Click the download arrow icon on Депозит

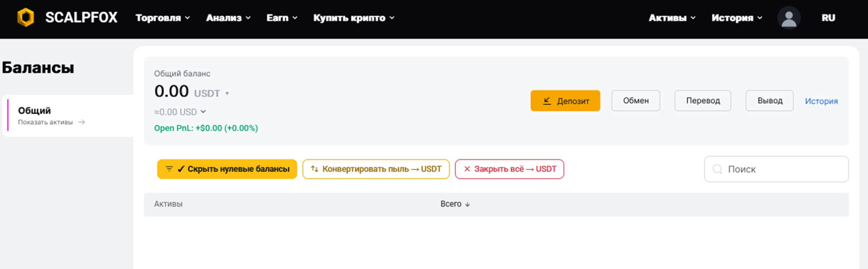click(547, 101)
